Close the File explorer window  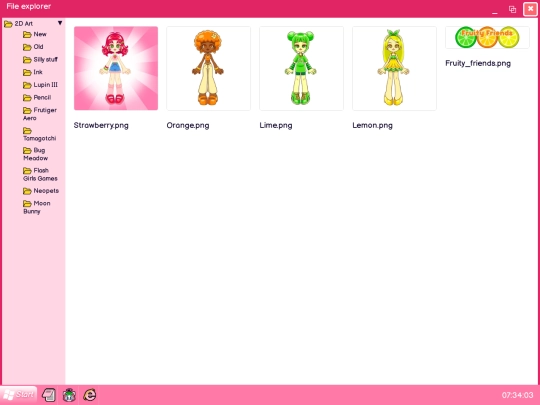pos(530,9)
